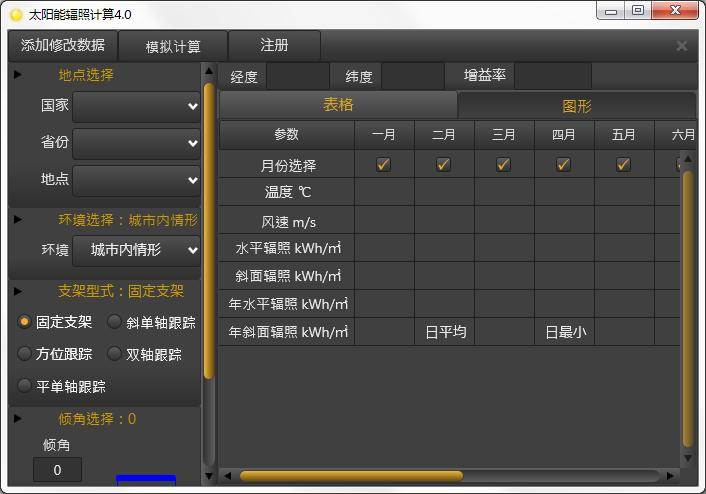Open the 添加修改数据 tab
This screenshot has width=706, height=494.
pos(63,45)
